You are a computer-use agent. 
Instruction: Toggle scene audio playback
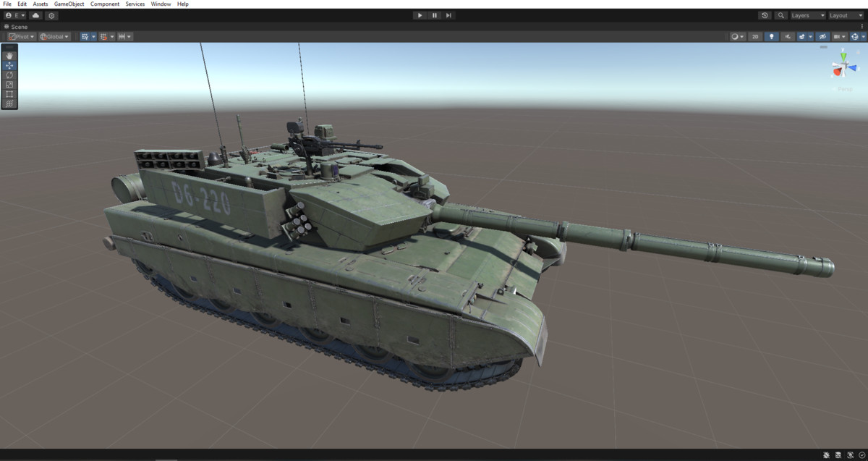788,36
